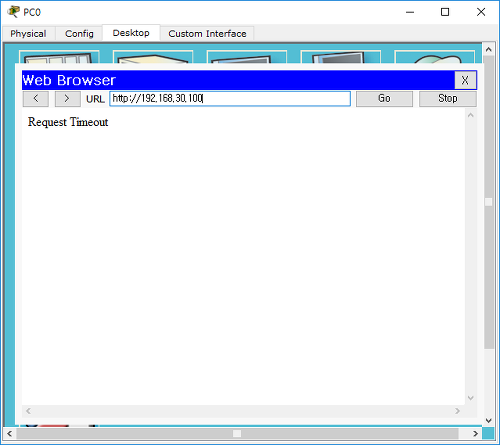The width and height of the screenshot is (500, 445).
Task: Click the browser page scroll left arrow
Action: (x=28, y=411)
